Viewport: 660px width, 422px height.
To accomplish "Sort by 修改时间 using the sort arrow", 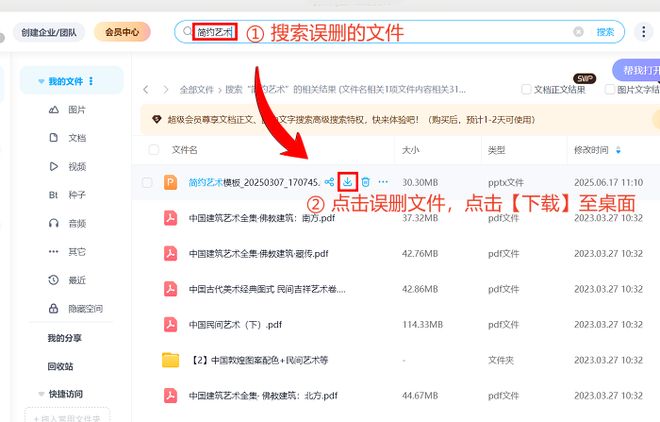I will (618, 150).
